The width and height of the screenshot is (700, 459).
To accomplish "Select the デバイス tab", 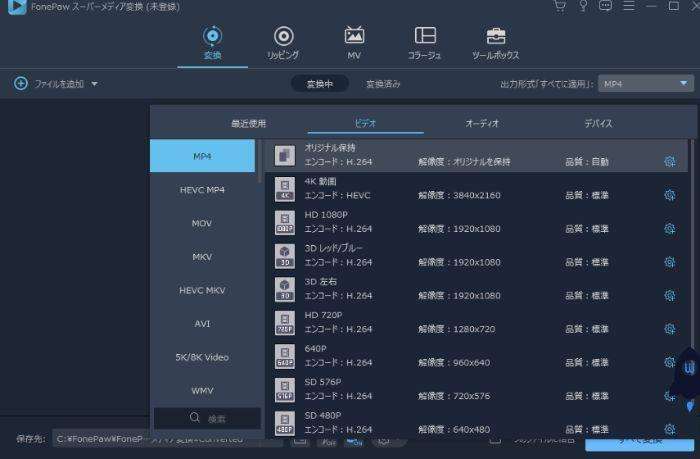I will click(598, 123).
